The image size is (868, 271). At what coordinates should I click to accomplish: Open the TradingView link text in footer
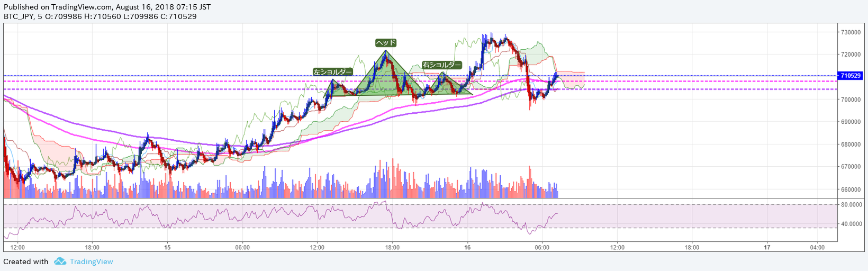(x=91, y=261)
